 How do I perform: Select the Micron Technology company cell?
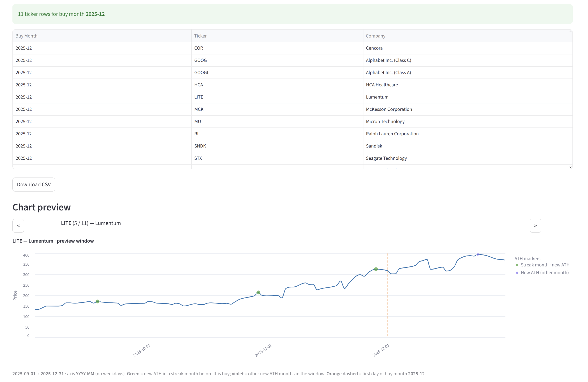click(385, 122)
